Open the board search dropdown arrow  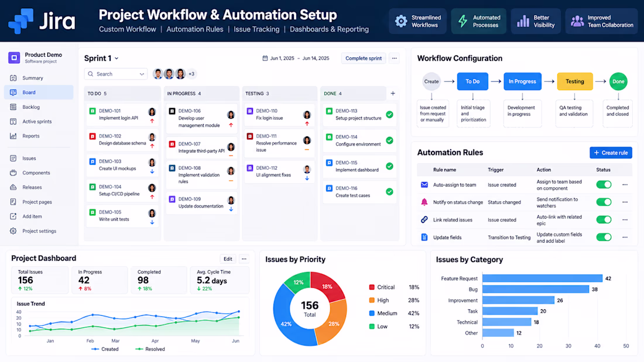tap(142, 74)
